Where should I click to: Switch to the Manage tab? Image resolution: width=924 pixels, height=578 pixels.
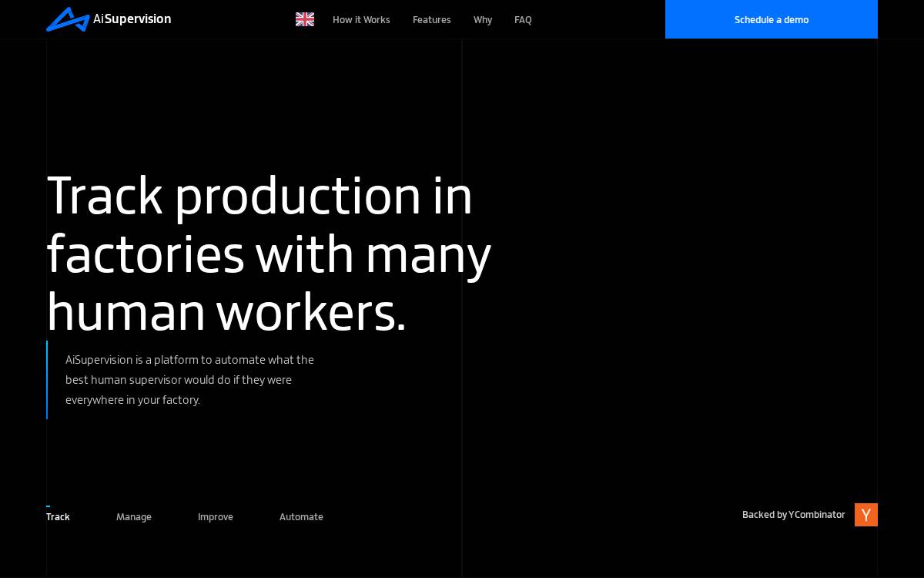tap(134, 516)
